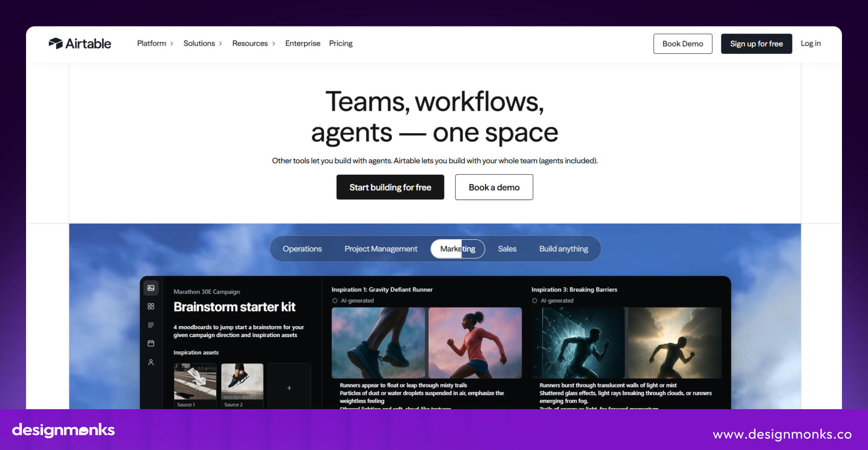The height and width of the screenshot is (450, 868).
Task: Click the person profile sidebar icon
Action: coord(151,362)
